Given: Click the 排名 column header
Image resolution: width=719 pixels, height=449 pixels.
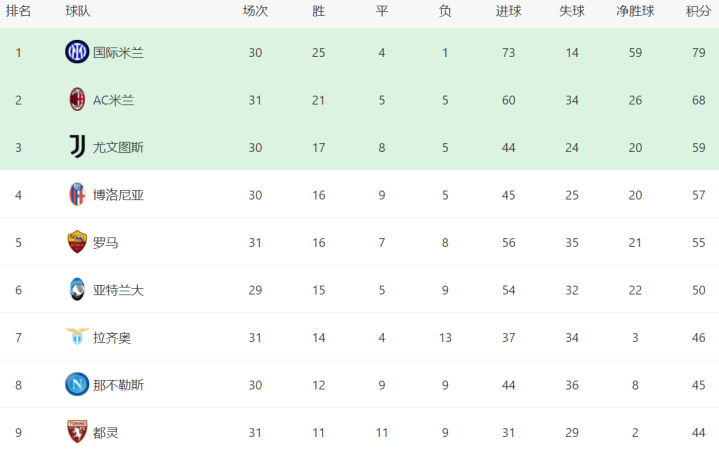Looking at the screenshot, I should [18, 12].
